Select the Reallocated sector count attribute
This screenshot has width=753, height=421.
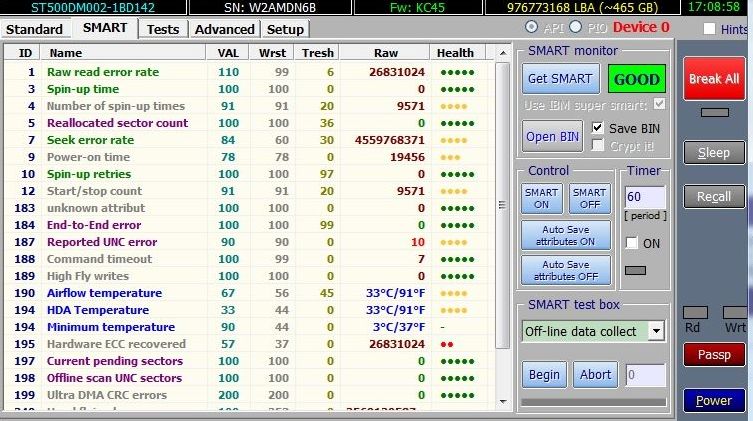(249, 123)
